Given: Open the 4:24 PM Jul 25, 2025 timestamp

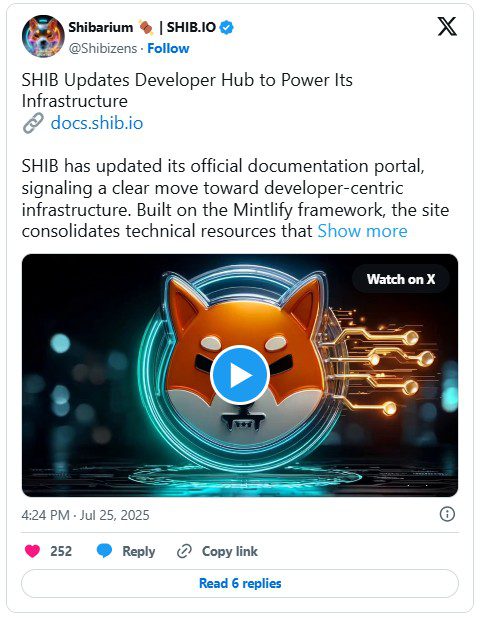Looking at the screenshot, I should tap(86, 515).
